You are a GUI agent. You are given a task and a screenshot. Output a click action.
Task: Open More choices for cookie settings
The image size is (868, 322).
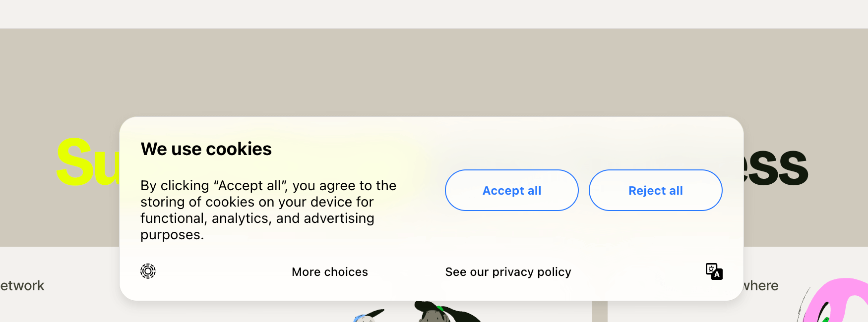click(x=329, y=272)
